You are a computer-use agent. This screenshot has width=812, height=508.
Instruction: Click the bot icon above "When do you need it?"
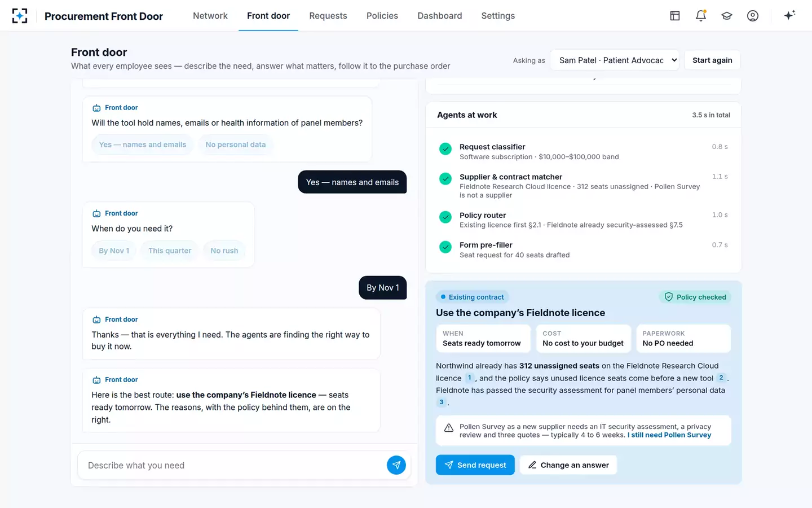click(x=96, y=213)
